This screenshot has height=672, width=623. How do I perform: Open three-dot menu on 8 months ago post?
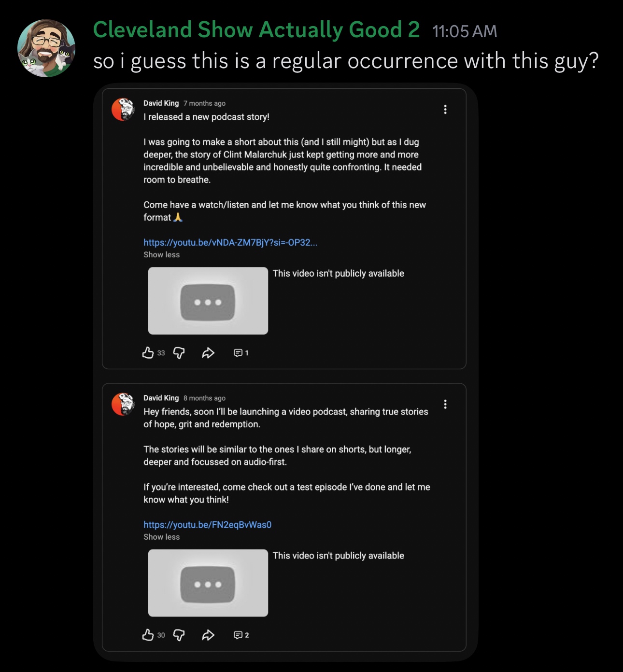click(x=445, y=404)
